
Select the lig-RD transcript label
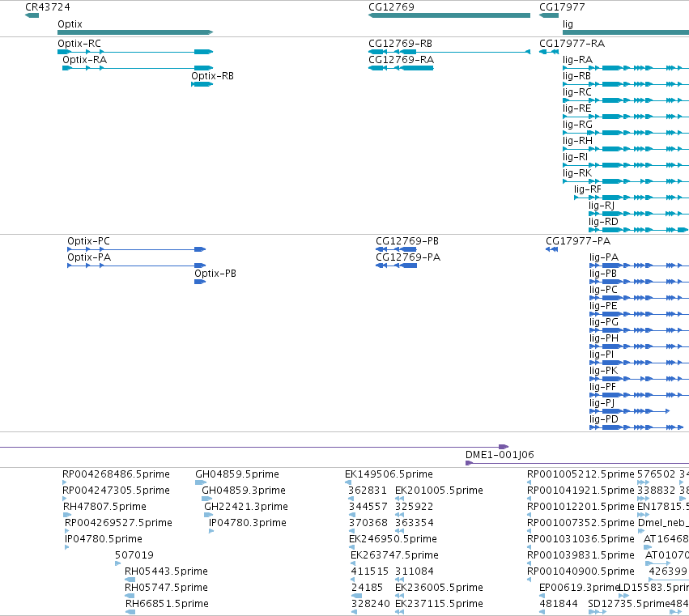pyautogui.click(x=603, y=222)
